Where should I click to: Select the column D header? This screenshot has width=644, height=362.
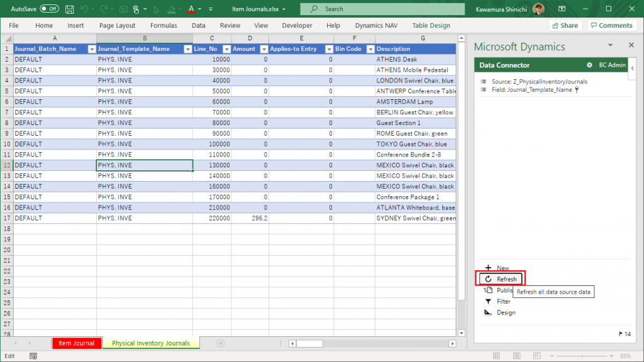point(250,38)
